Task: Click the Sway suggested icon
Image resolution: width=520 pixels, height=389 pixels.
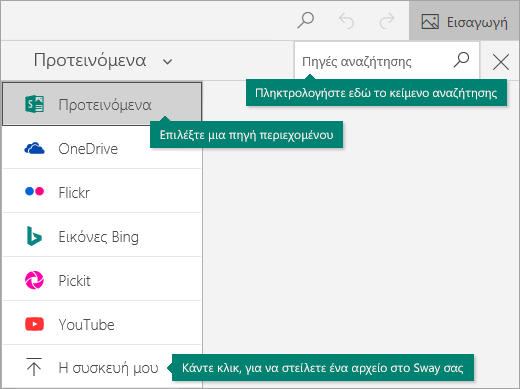Action: coord(34,104)
